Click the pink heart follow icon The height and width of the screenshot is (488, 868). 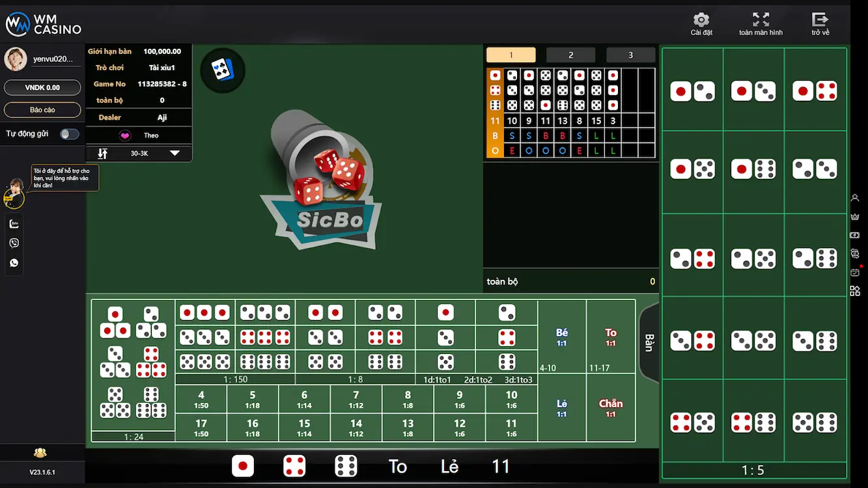(x=125, y=135)
